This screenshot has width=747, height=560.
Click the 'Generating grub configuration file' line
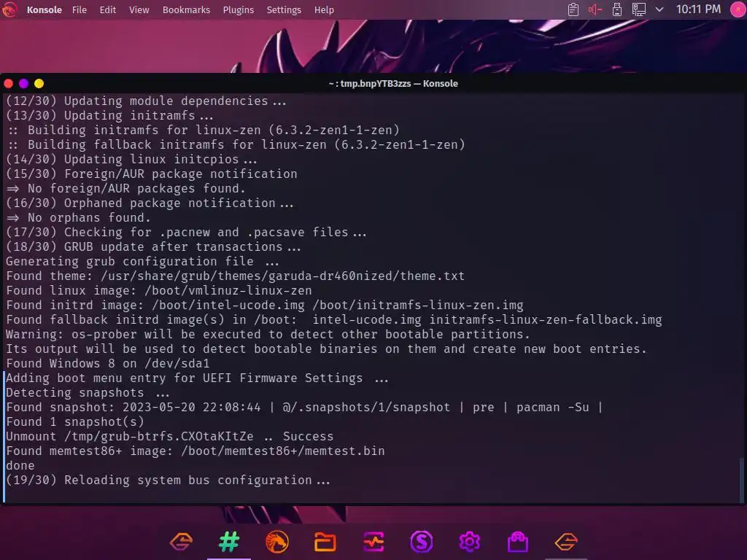[142, 262]
